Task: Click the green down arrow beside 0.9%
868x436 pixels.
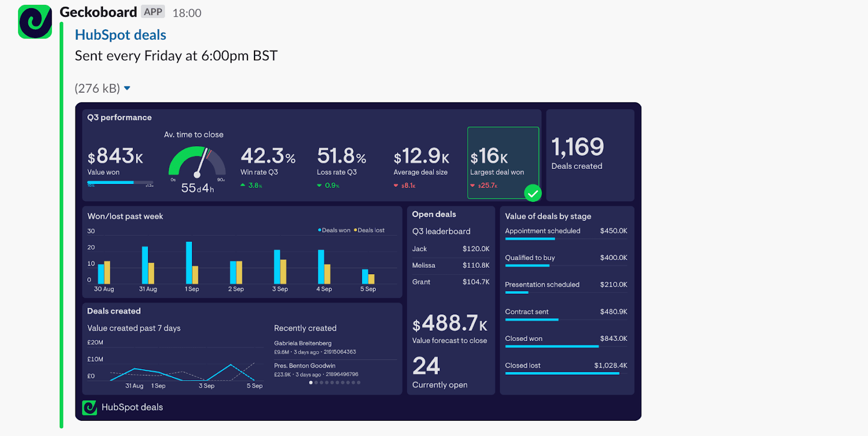Action: (320, 186)
